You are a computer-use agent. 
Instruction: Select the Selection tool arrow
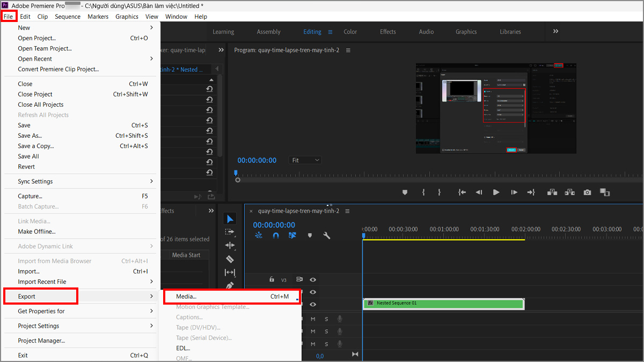pyautogui.click(x=230, y=218)
